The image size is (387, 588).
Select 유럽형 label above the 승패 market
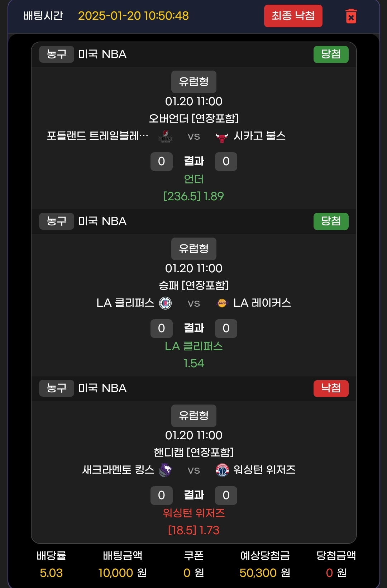point(193,249)
